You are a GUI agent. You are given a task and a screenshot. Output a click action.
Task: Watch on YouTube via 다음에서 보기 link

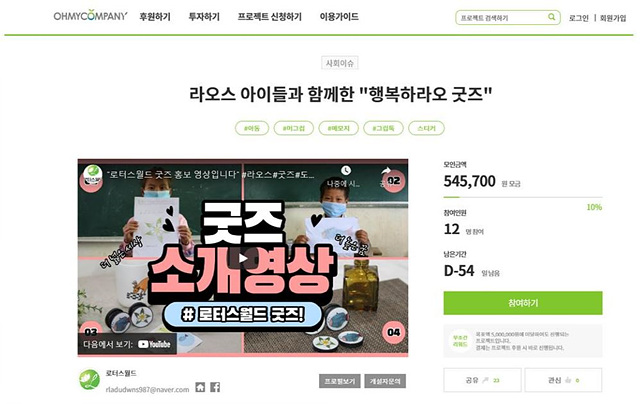click(x=127, y=344)
